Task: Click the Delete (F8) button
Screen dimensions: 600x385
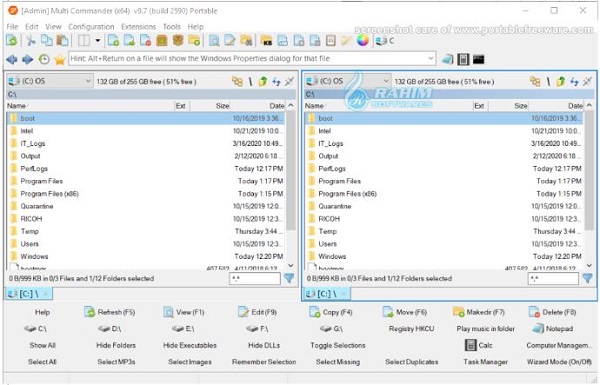Action: click(x=553, y=312)
